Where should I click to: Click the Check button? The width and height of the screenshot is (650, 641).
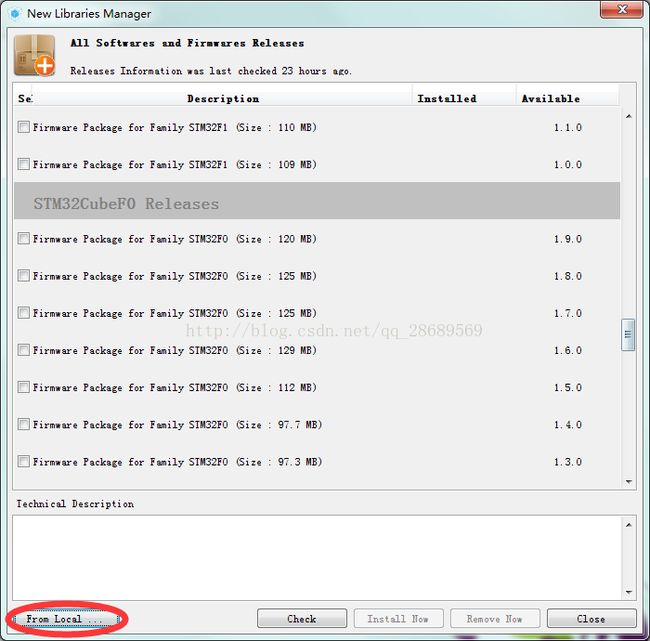(x=302, y=619)
